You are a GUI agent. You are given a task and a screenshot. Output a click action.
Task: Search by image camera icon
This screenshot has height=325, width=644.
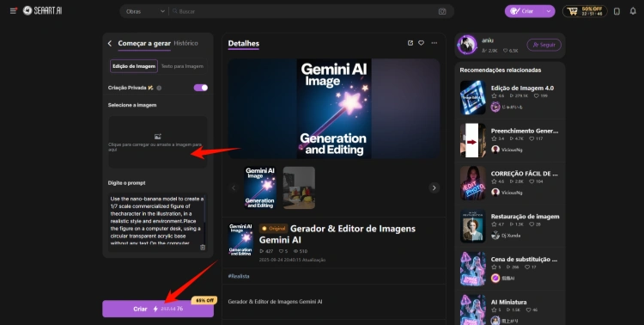[x=442, y=11]
